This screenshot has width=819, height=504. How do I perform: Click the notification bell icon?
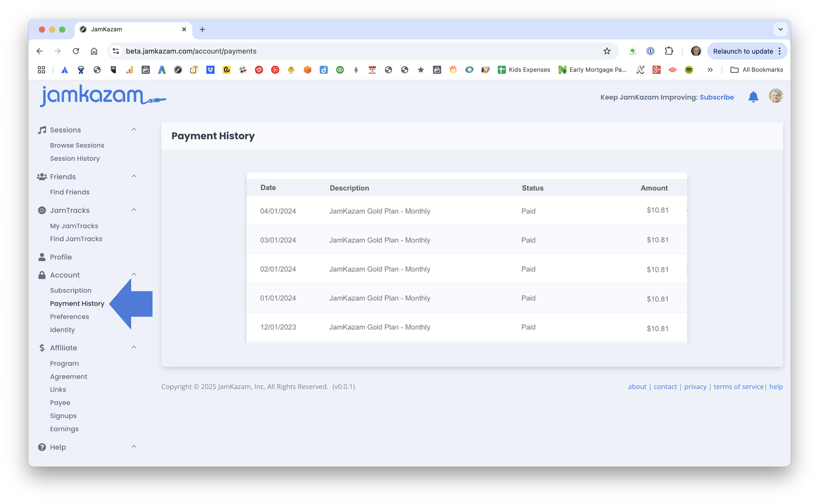(753, 97)
